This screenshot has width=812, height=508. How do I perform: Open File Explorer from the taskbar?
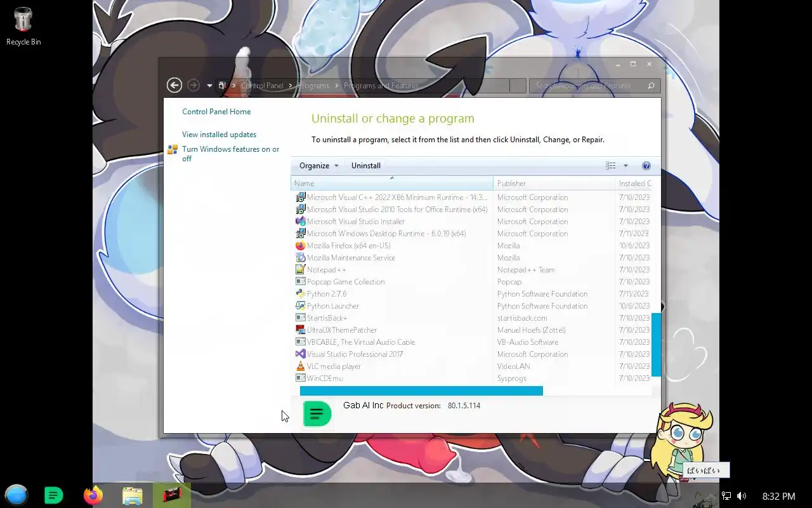coord(133,495)
